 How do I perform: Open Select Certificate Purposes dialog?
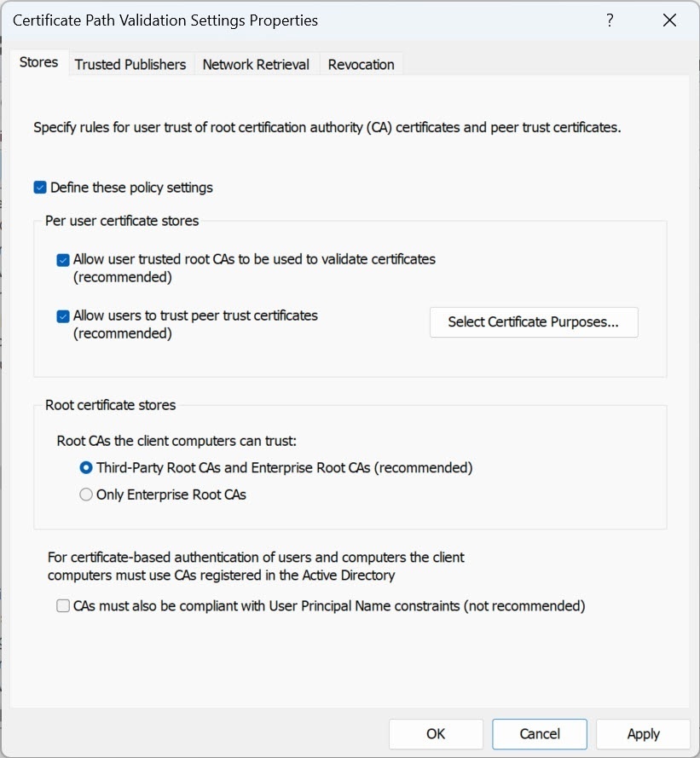tap(533, 322)
